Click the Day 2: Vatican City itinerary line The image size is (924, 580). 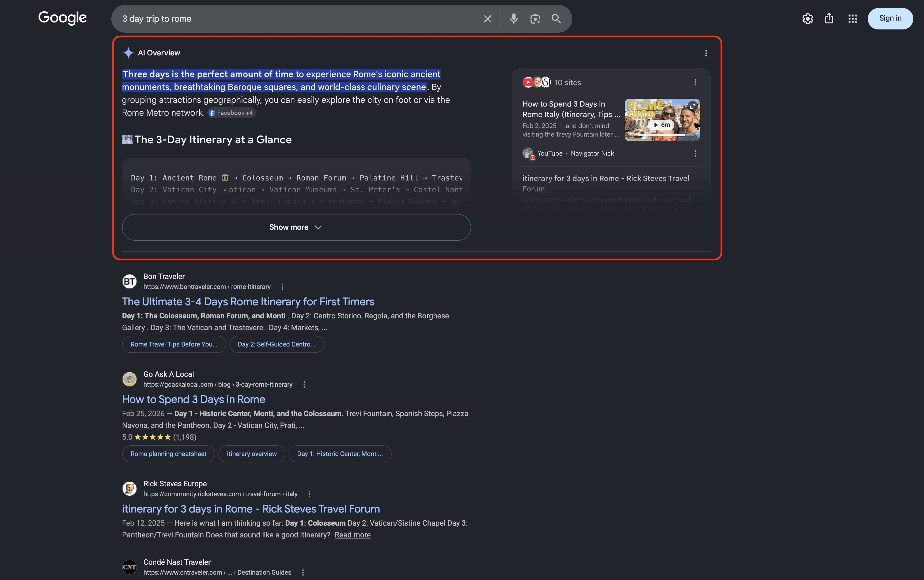(x=296, y=190)
